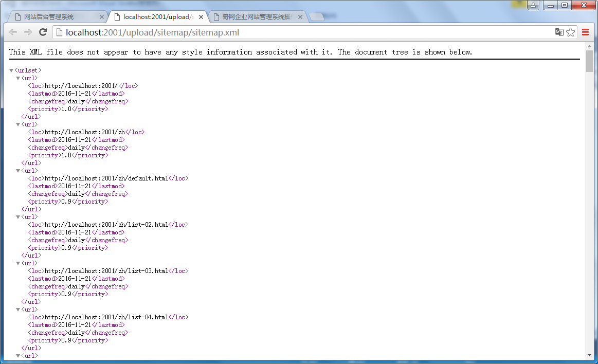Collapse the url node for localhost:2001/zh
The height and width of the screenshot is (364, 598).
coord(18,124)
